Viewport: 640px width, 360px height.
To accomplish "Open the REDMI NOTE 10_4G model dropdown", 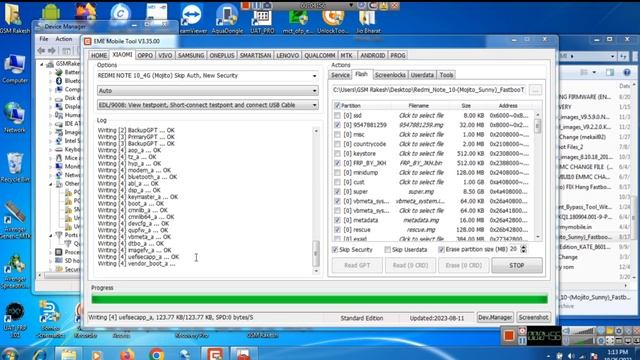I will [207, 76].
